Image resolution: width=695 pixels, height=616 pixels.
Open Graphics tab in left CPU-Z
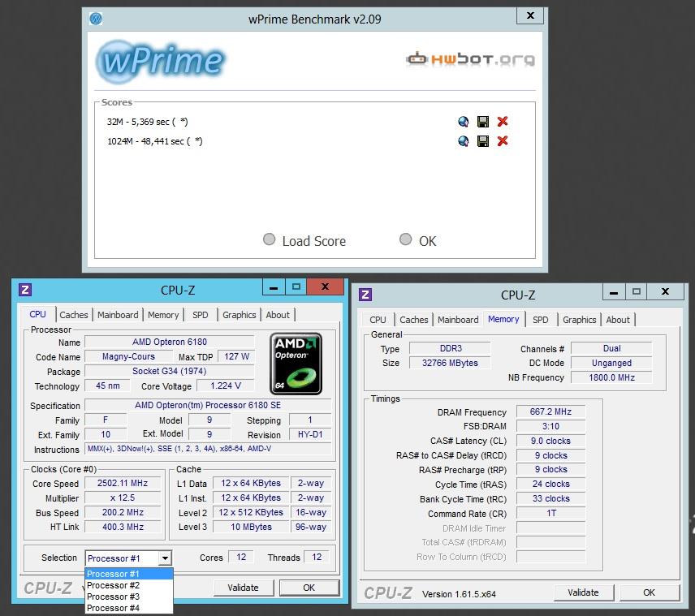coord(240,315)
